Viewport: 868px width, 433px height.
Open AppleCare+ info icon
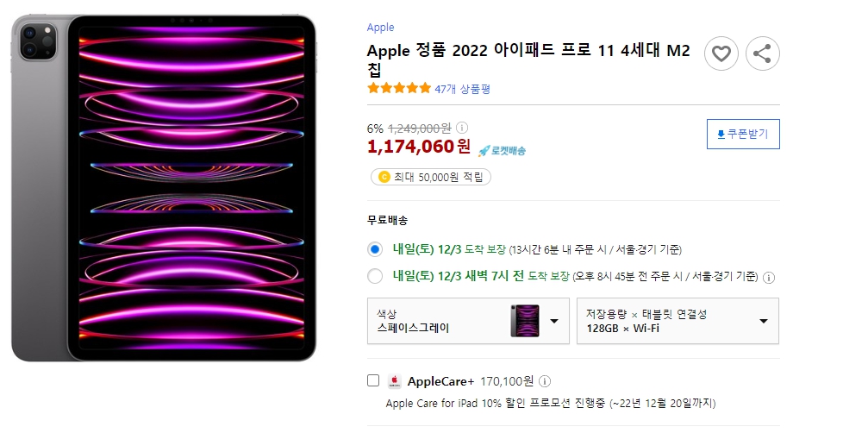(545, 381)
